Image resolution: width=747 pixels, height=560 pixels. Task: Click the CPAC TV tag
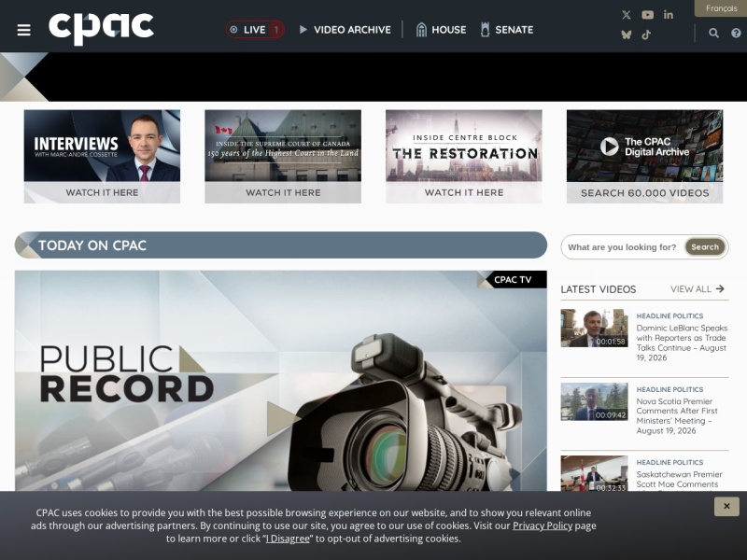(512, 279)
